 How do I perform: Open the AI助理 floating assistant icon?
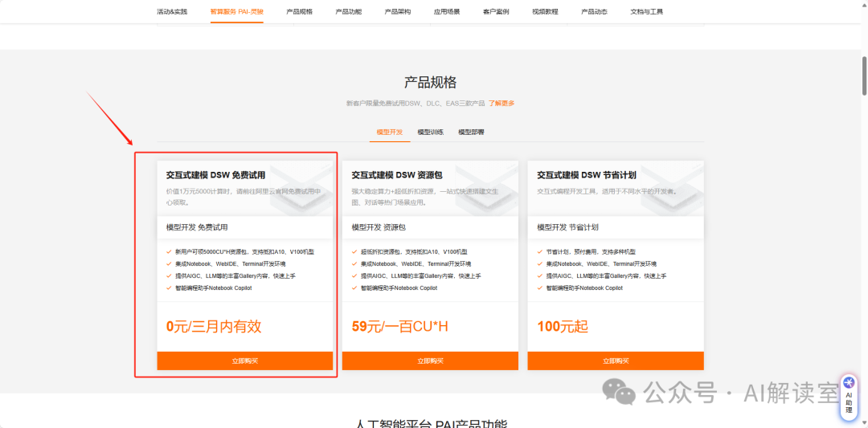click(849, 397)
